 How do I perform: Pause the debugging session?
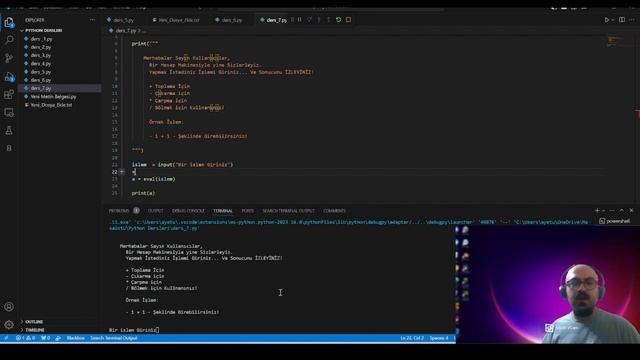pos(300,20)
